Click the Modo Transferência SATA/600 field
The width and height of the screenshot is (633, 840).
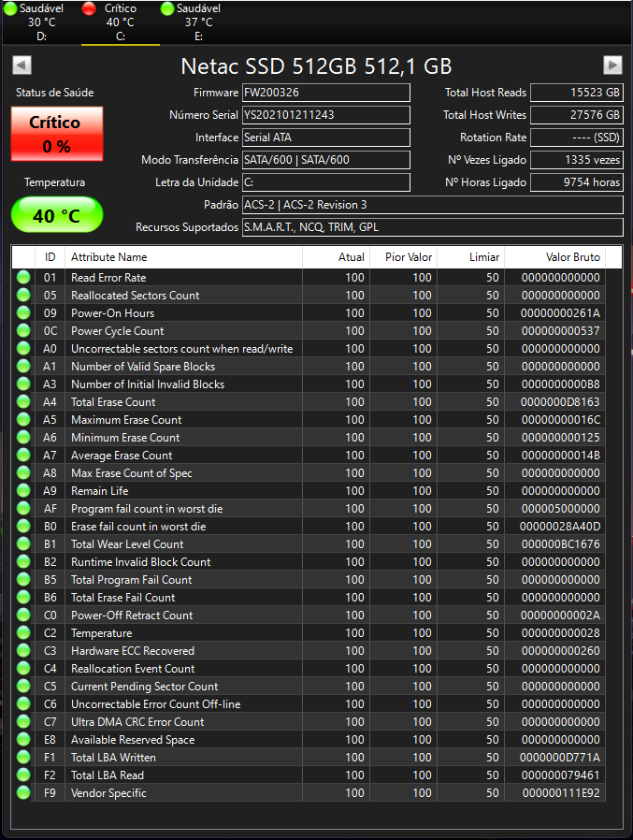326,160
